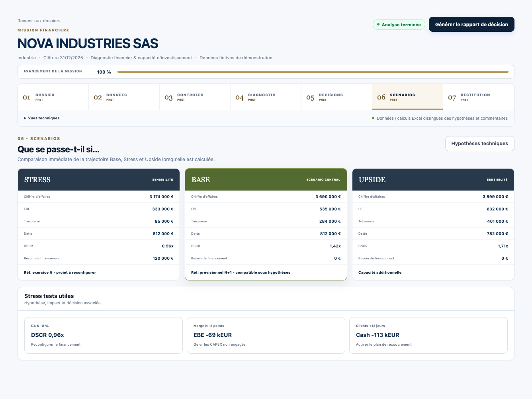The image size is (532, 399).
Task: Click the Revenir aux dossiers link
Action: tap(39, 21)
